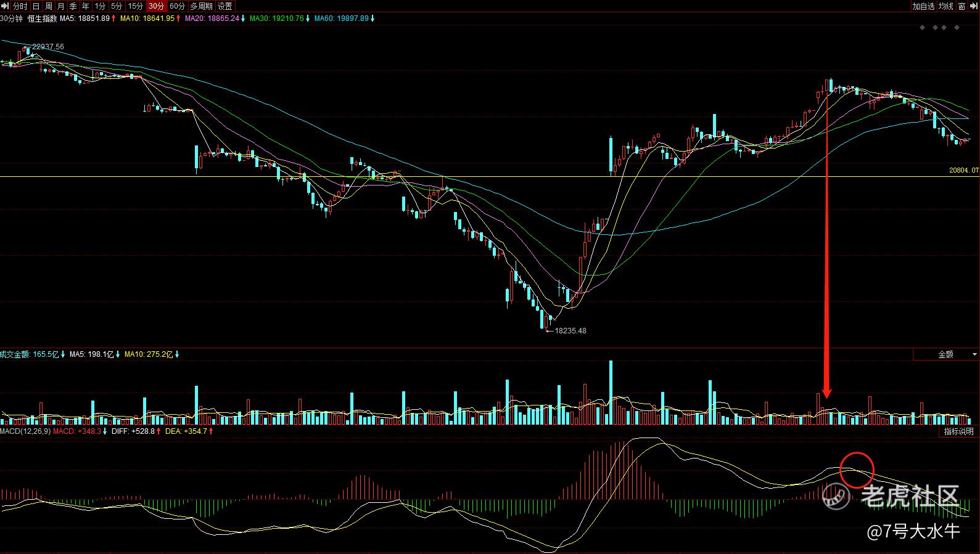Switch to the 5分 five-minute chart
980x554 pixels.
point(117,6)
